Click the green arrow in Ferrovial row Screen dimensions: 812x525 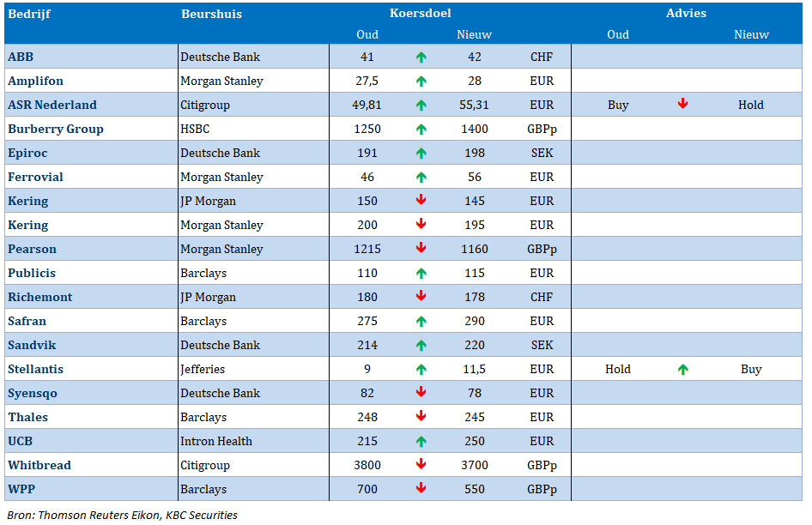tap(421, 177)
